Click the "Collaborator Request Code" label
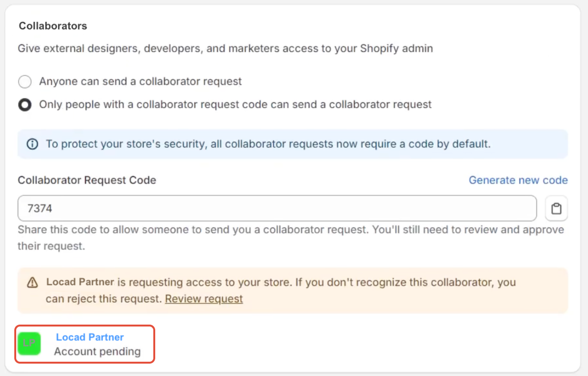The image size is (588, 376). click(x=87, y=180)
